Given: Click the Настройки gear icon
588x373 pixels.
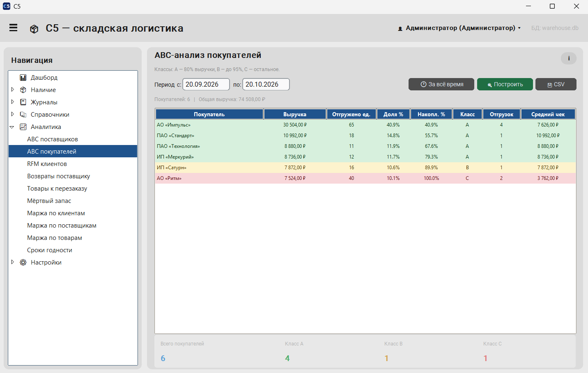Looking at the screenshot, I should pyautogui.click(x=23, y=262).
